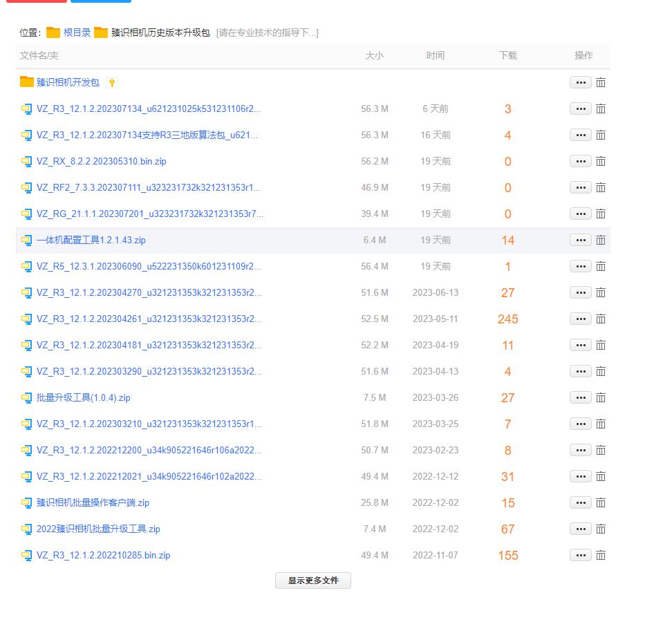Open the 臻识相机开发包 folder
672x631 pixels.
click(x=68, y=83)
